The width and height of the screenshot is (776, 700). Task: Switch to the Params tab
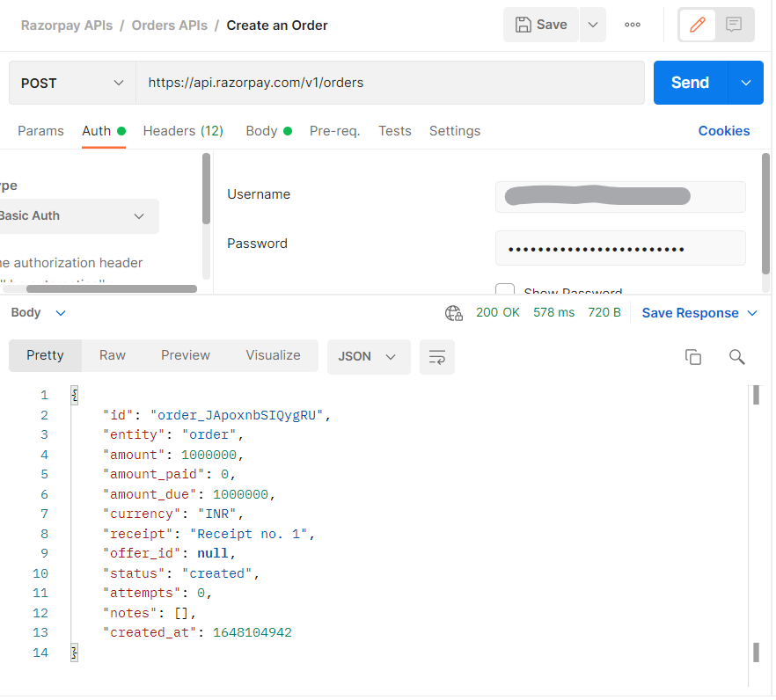[x=41, y=131]
